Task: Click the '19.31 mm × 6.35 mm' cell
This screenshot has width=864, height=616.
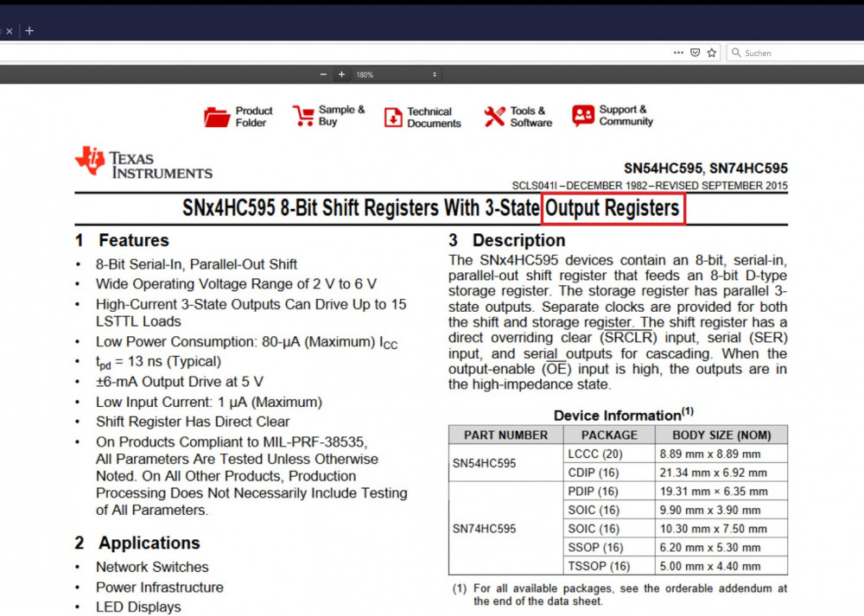Action: coord(721,492)
